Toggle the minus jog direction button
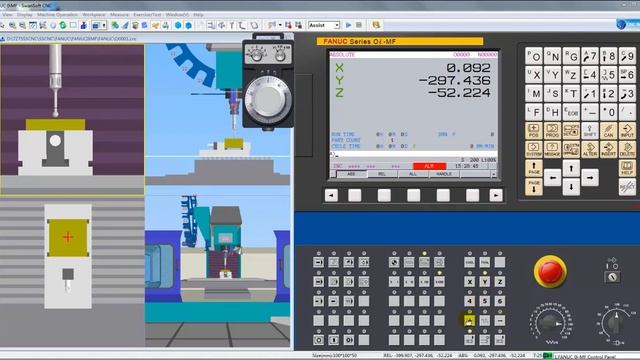Screen dimensions: 640x360 pos(500,321)
